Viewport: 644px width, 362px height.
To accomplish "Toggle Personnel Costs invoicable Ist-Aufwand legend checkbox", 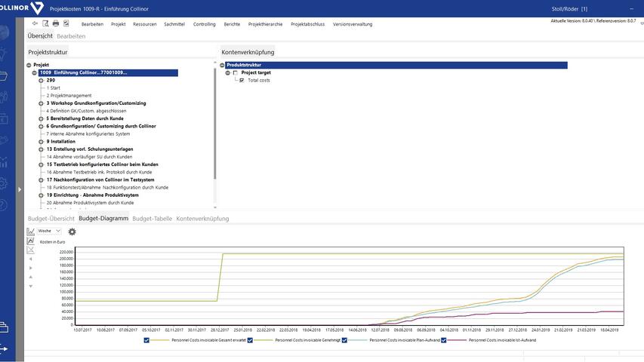I will (x=444, y=340).
